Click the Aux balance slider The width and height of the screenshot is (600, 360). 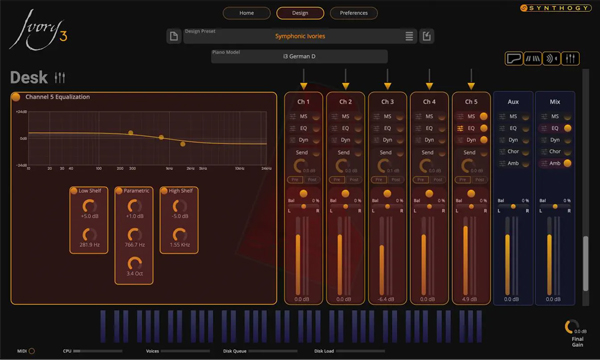pos(513,207)
